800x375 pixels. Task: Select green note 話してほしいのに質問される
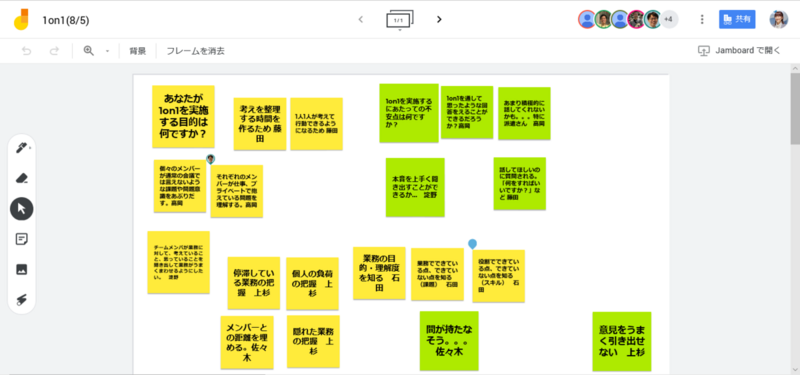pyautogui.click(x=519, y=184)
